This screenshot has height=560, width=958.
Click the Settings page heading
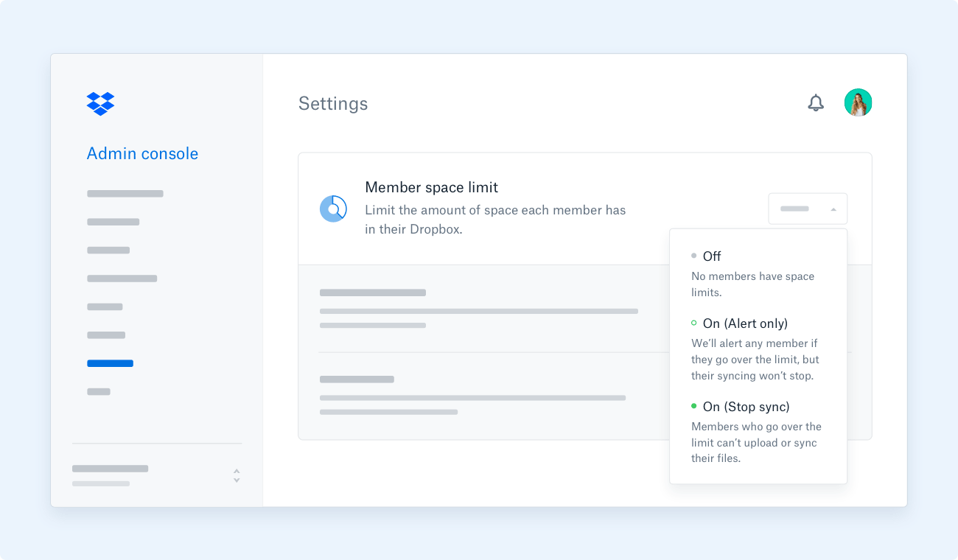click(x=332, y=104)
